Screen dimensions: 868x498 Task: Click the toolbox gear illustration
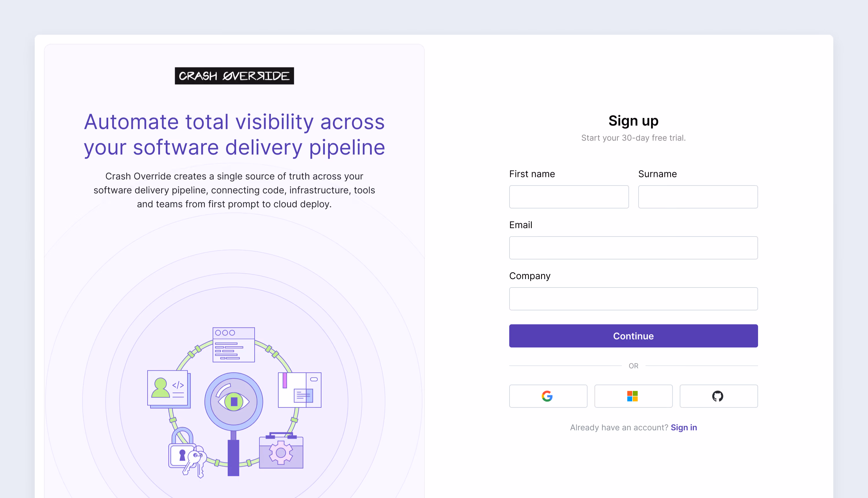[x=281, y=451]
